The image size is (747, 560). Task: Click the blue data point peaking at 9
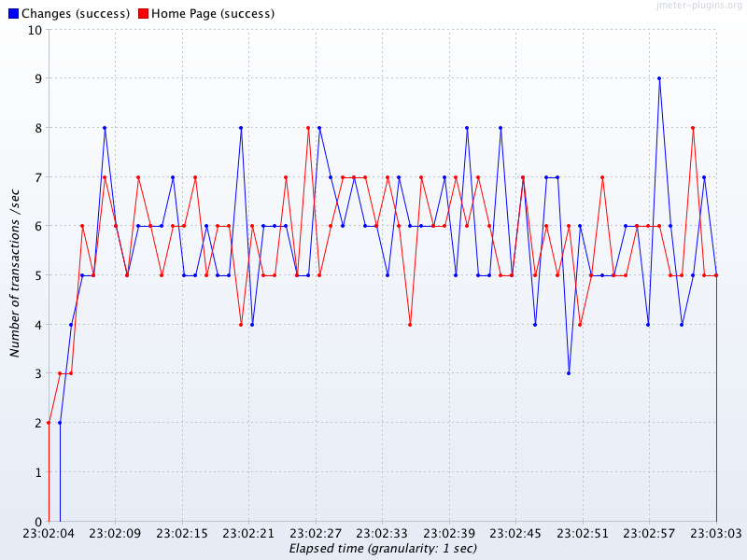tap(659, 78)
